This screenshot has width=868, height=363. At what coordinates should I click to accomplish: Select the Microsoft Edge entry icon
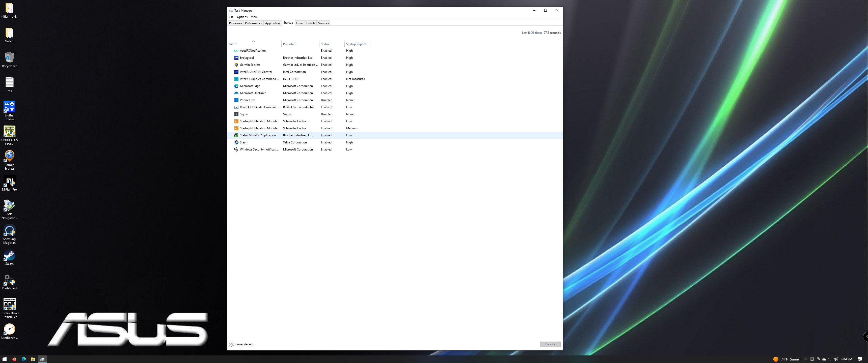coord(236,86)
